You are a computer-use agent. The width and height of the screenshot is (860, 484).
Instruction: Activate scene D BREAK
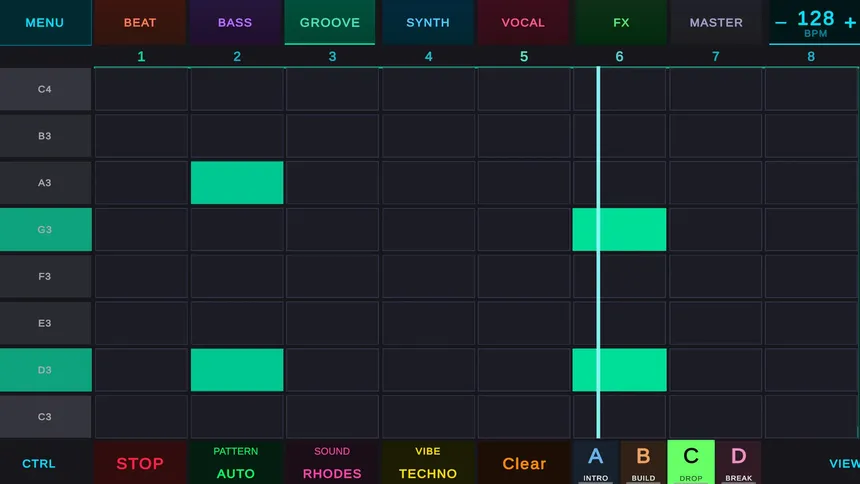[x=738, y=462]
